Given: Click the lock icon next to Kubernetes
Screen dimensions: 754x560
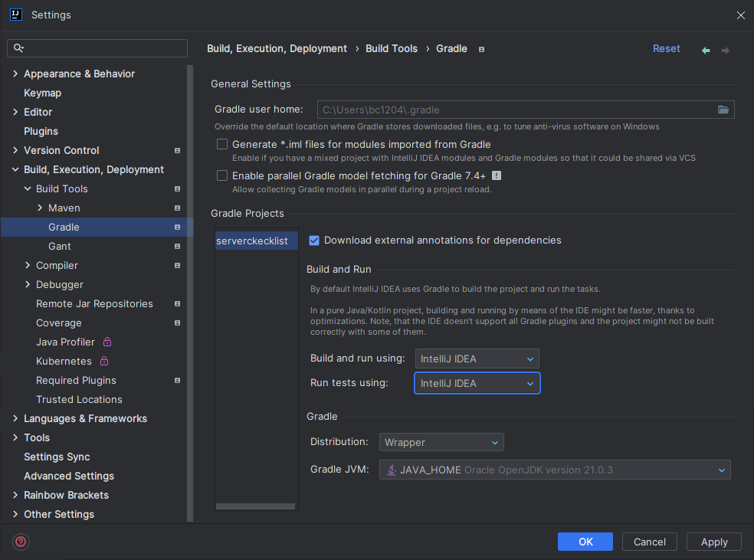Looking at the screenshot, I should [104, 361].
